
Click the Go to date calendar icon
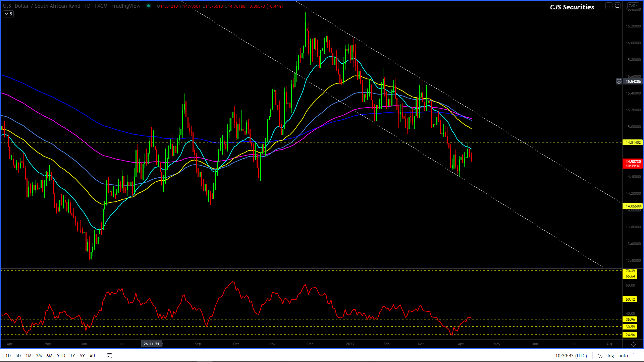(109, 356)
